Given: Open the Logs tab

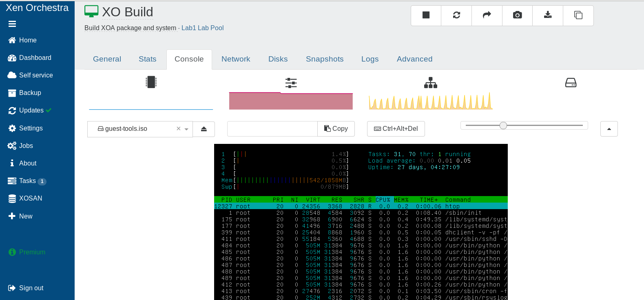Looking at the screenshot, I should pyautogui.click(x=370, y=59).
